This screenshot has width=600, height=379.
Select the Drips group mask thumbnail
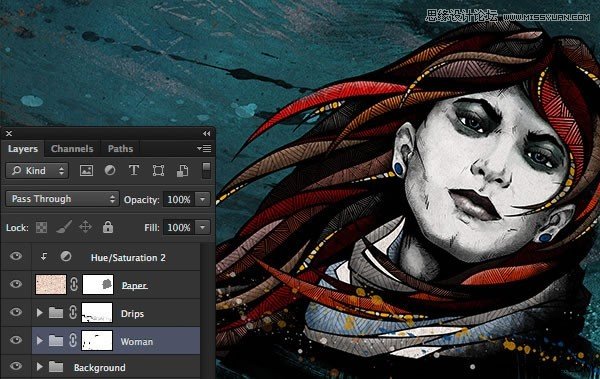[x=97, y=312]
